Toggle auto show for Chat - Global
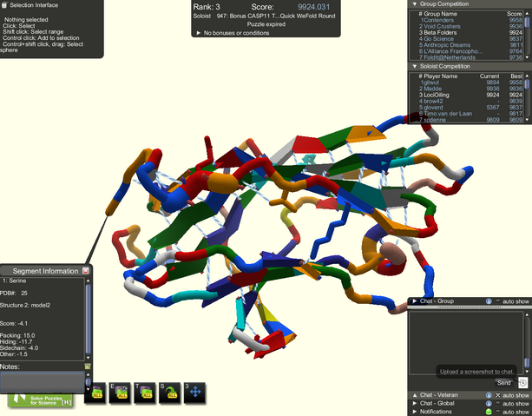The width and height of the screenshot is (532, 416). point(498,404)
